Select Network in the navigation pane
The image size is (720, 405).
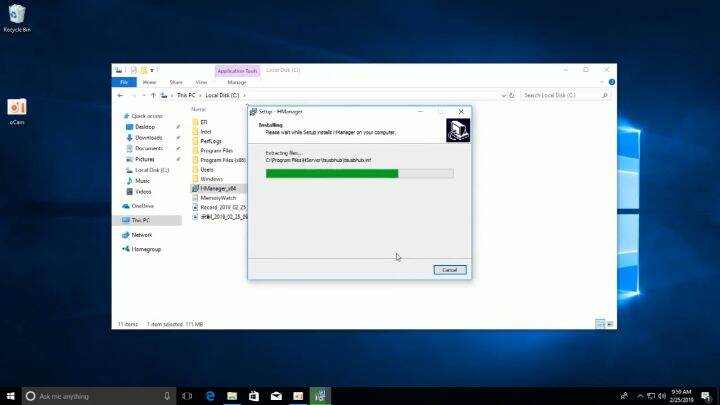pyautogui.click(x=142, y=235)
